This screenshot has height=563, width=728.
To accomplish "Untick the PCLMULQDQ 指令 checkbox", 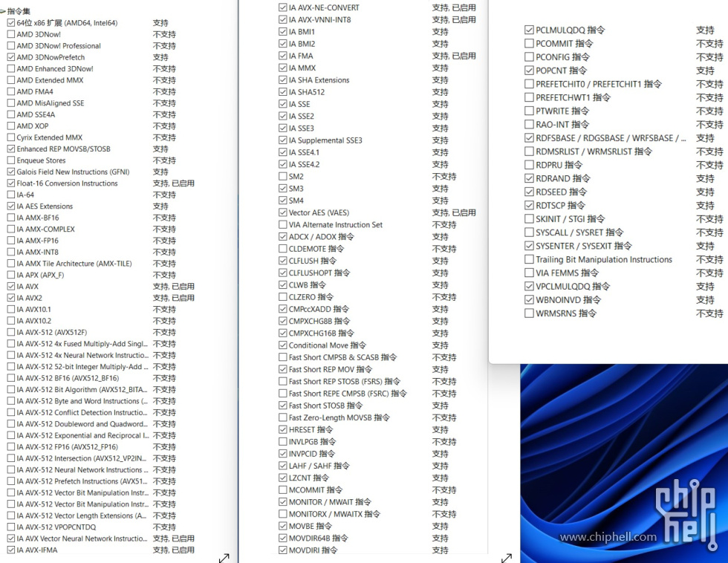I will [x=529, y=30].
